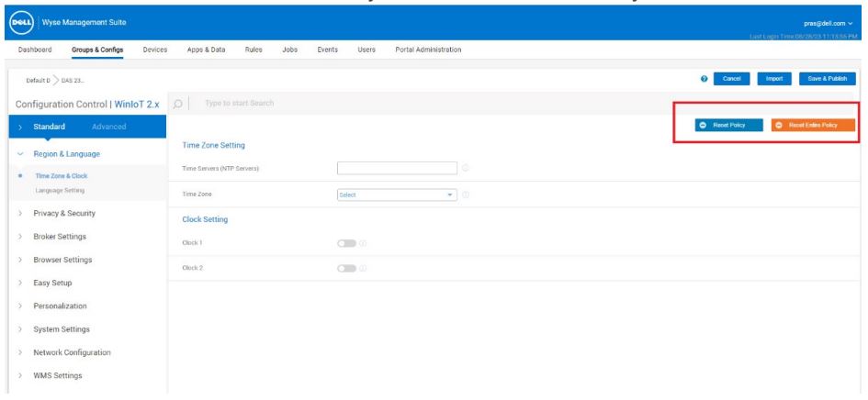The height and width of the screenshot is (400, 868).
Task: Collapse the Region & Language section
Action: (66, 154)
